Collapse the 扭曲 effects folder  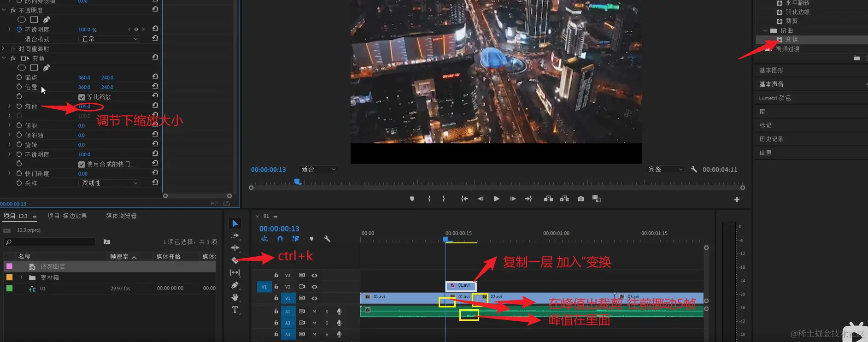click(765, 31)
